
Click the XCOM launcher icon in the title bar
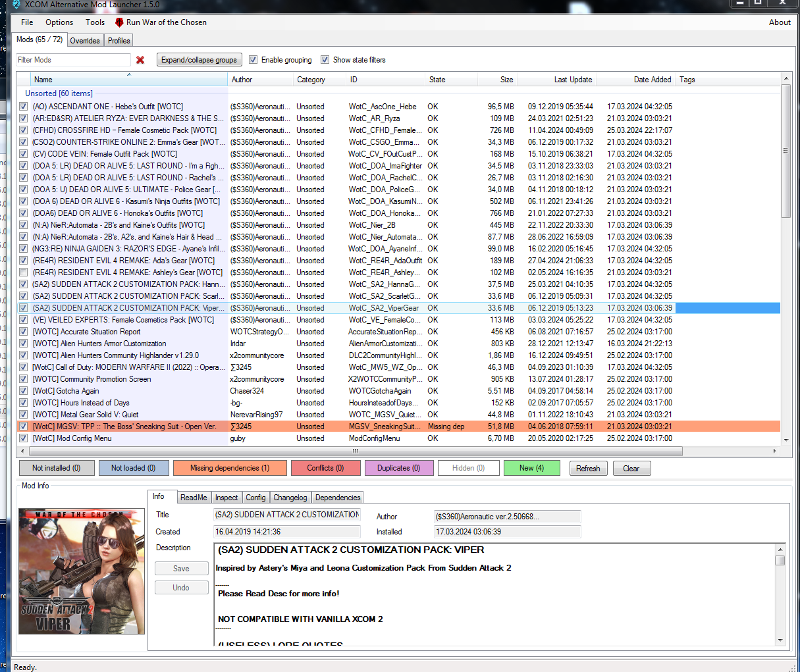17,4
